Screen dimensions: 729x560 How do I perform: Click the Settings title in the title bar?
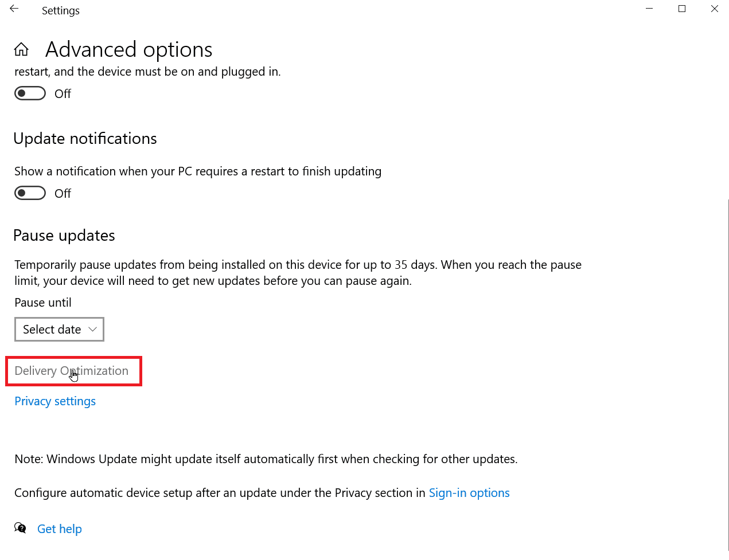point(61,11)
